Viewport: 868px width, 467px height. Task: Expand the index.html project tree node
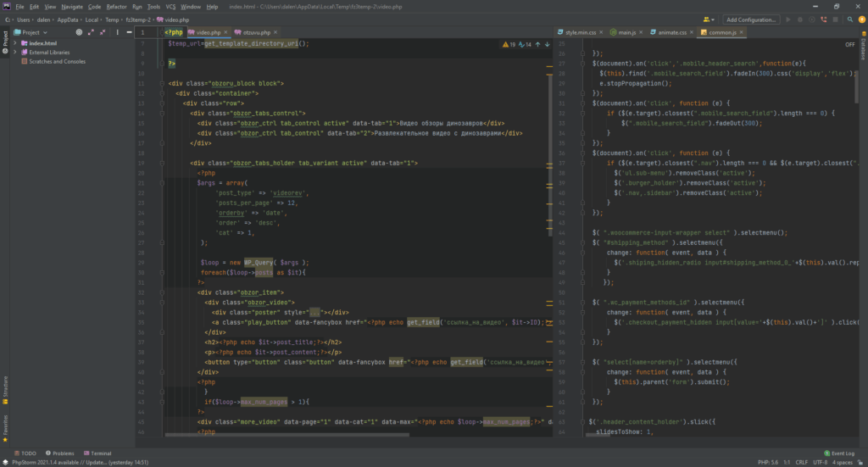point(15,43)
